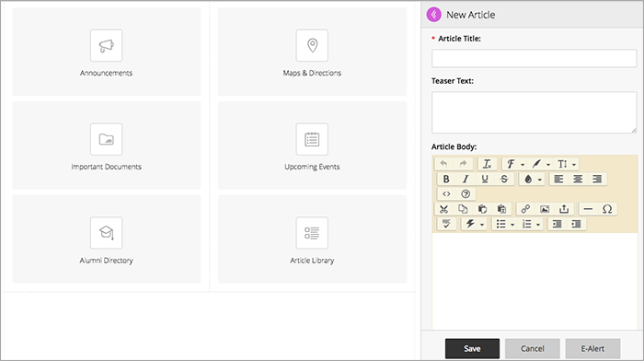644x361 pixels.
Task: Expand the font family dropdown
Action: 515,164
